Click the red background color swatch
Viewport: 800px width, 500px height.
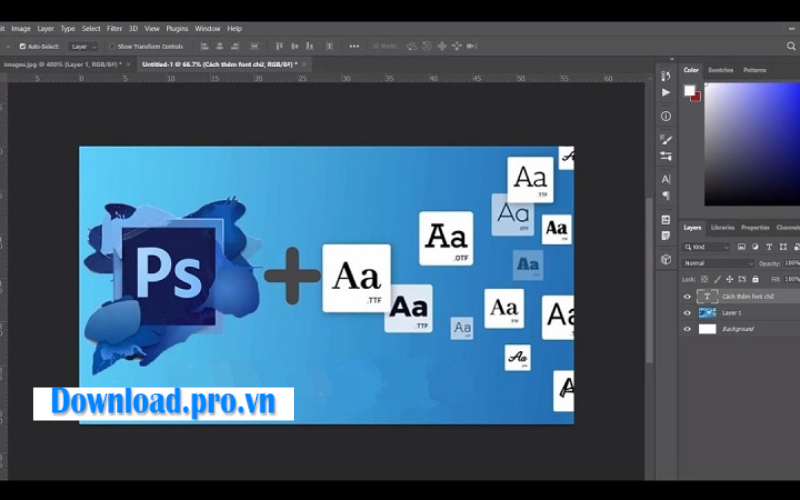click(x=697, y=97)
